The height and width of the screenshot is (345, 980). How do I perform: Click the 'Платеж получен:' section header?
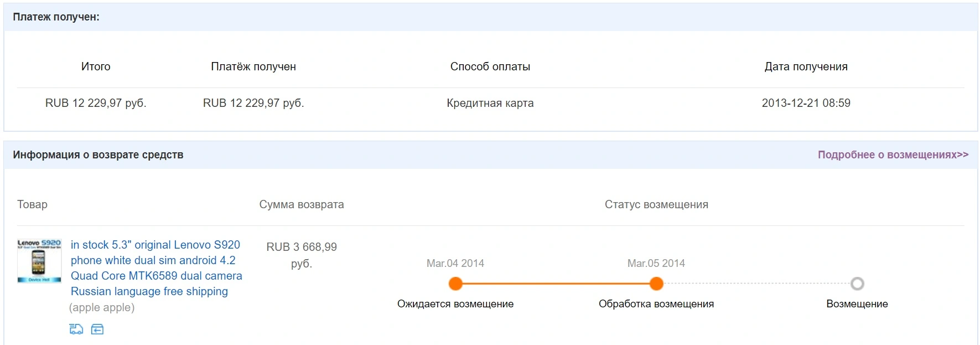coord(56,17)
